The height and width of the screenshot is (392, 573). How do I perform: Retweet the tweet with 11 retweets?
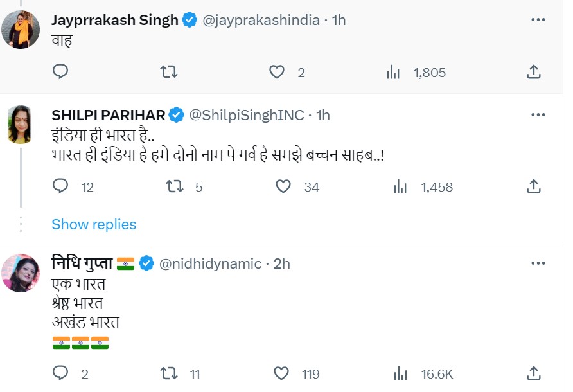tap(168, 373)
